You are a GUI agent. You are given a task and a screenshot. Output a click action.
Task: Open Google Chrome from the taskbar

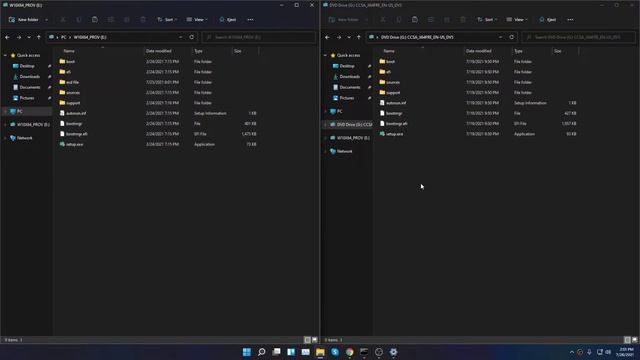pos(349,352)
